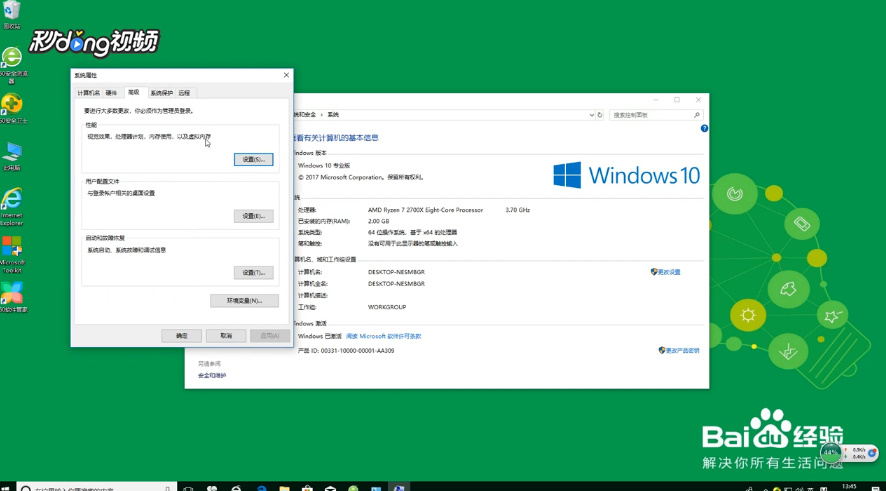Open File Explorer from the taskbar

[284, 488]
